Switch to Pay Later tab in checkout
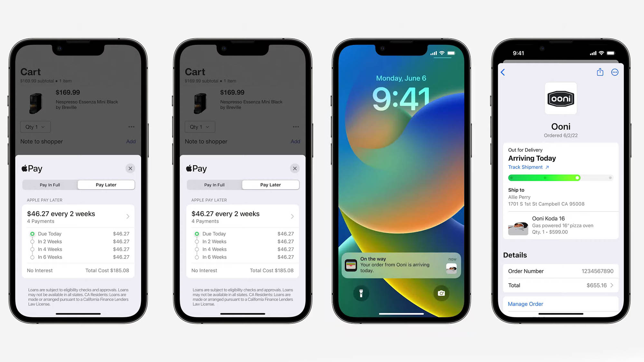 point(106,185)
